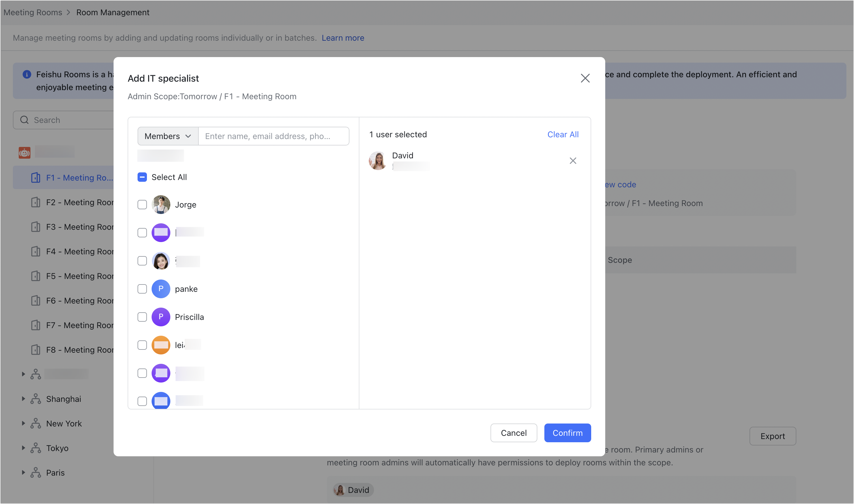Click the Paris organization tree icon
Image resolution: width=854 pixels, height=504 pixels.
tap(35, 472)
